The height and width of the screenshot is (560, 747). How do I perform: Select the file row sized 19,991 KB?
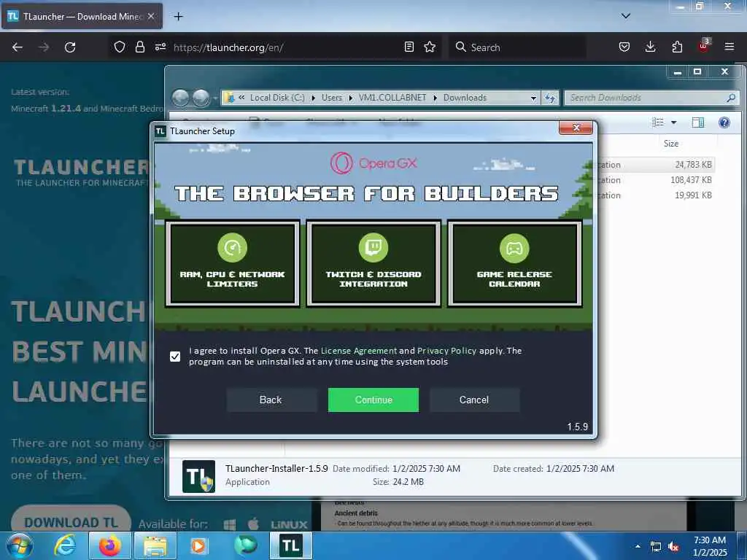coord(656,195)
